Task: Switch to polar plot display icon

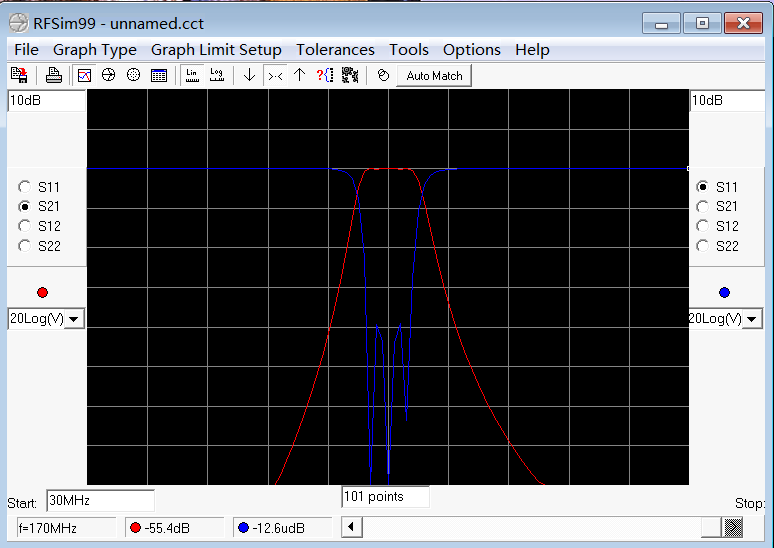Action: tap(133, 75)
